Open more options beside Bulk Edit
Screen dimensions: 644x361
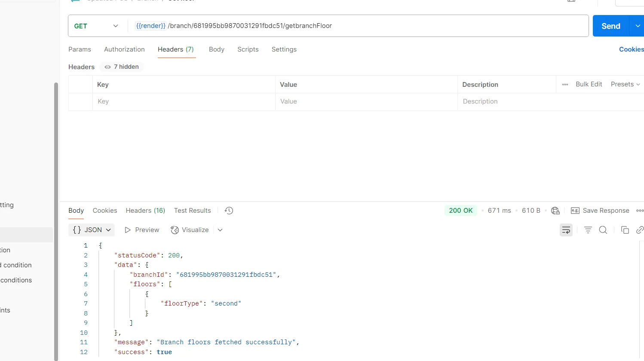[565, 85]
